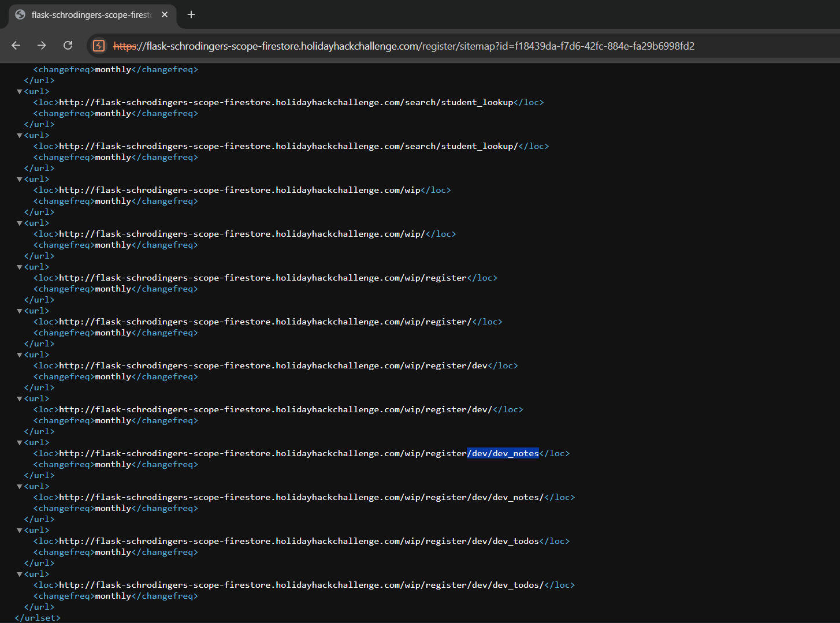The image size is (840, 623).
Task: Click the .com/wip/ URL text with slash
Action: tap(242, 234)
